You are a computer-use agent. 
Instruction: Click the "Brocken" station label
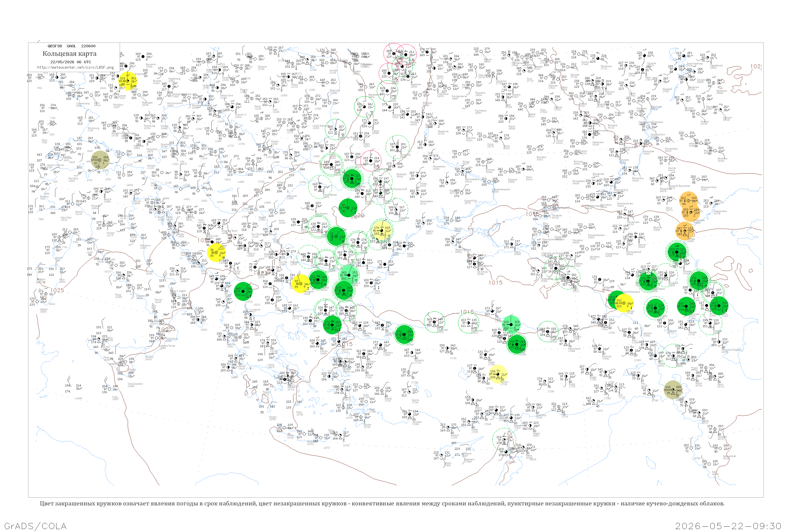[x=157, y=82]
